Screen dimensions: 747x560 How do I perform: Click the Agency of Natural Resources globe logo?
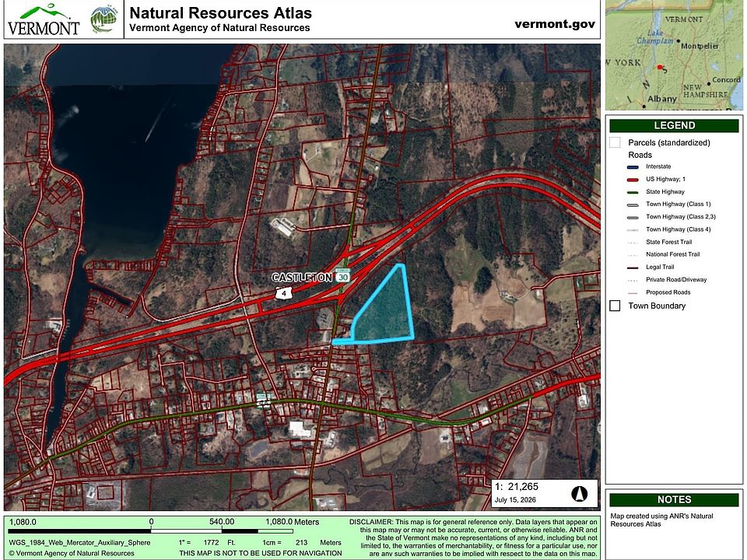pos(103,19)
